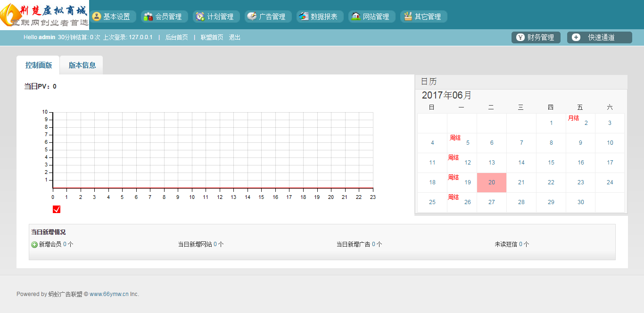Open the 网站管理 house icon
The image size is (644, 313).
[x=356, y=16]
